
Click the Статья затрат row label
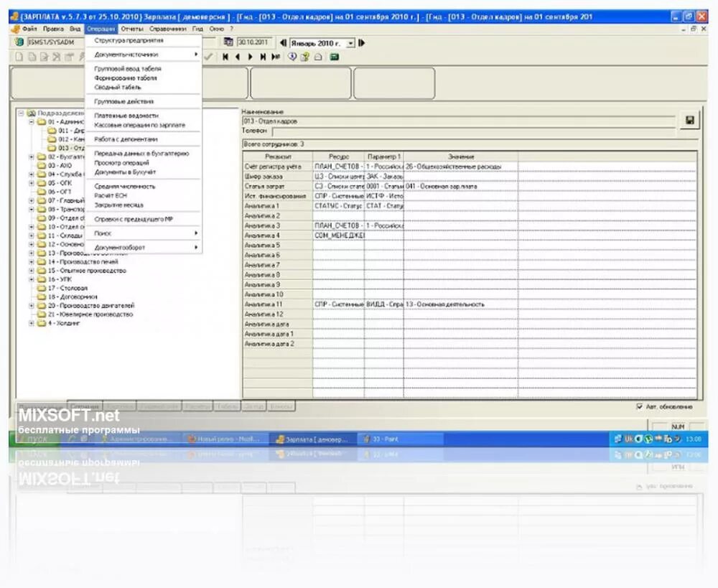click(x=277, y=187)
